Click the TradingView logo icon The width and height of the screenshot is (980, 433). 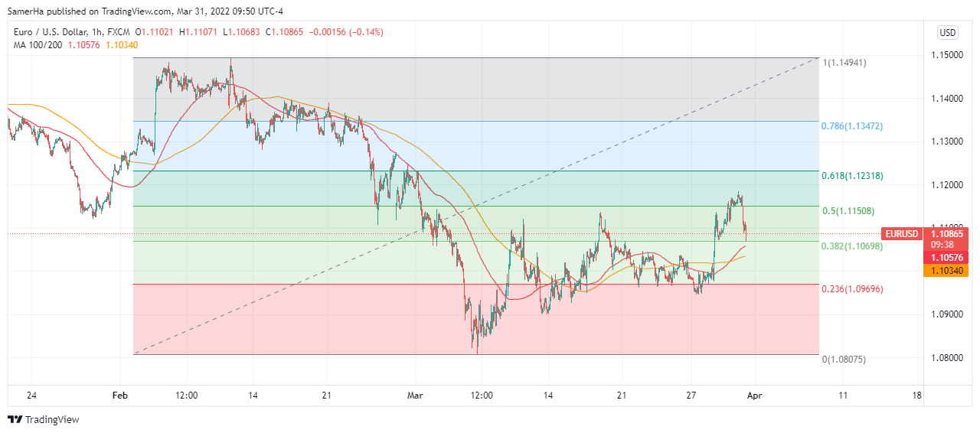[x=15, y=419]
